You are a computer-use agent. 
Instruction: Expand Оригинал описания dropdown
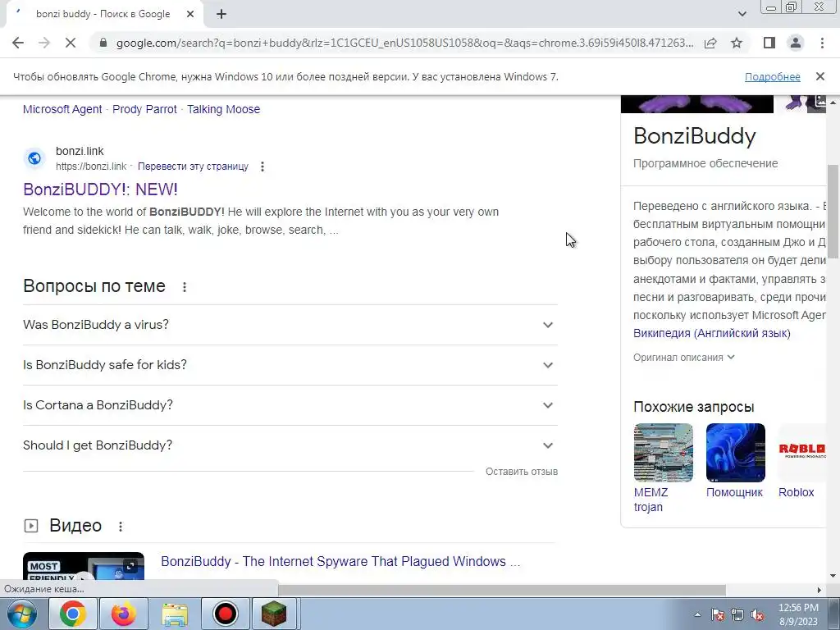point(683,358)
